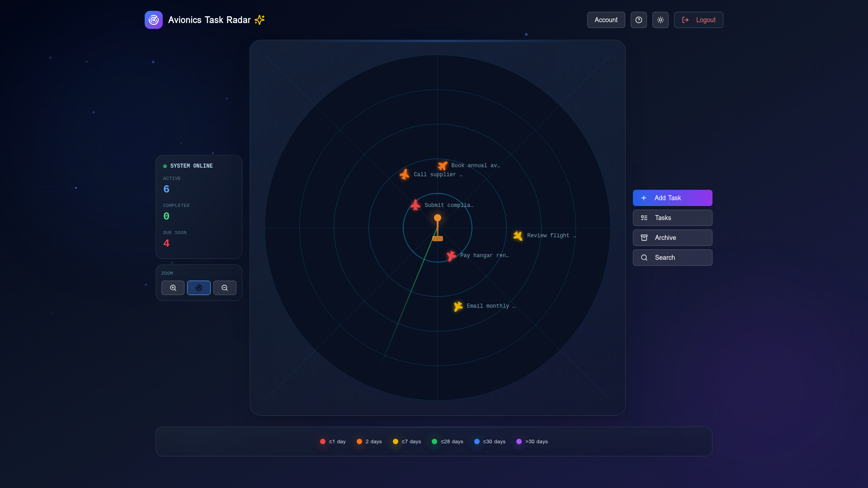The height and width of the screenshot is (488, 868).
Task: Click the Logout button
Action: coord(698,20)
